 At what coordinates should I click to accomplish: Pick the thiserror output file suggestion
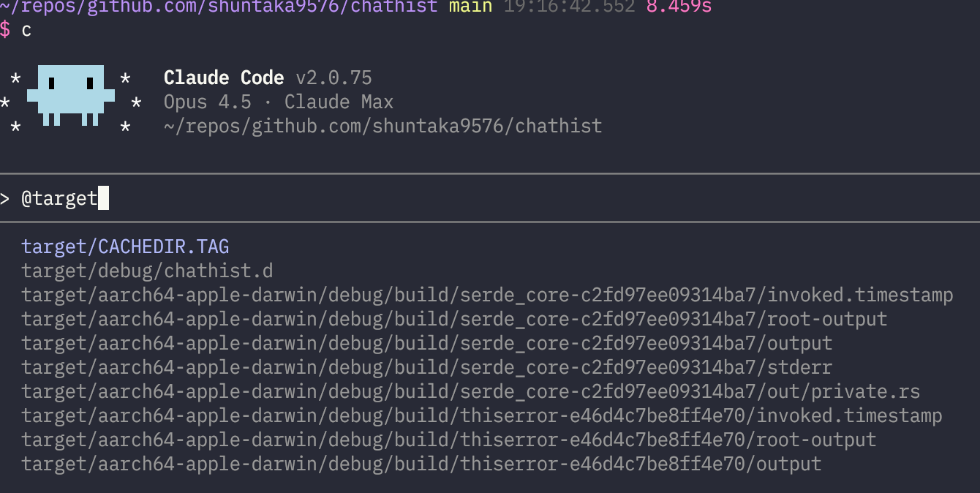tap(421, 464)
